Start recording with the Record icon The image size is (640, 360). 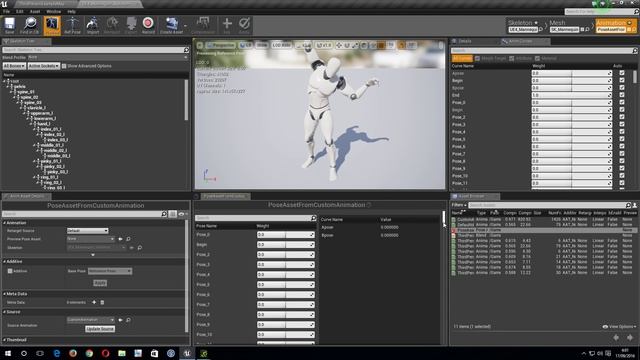click(148, 25)
